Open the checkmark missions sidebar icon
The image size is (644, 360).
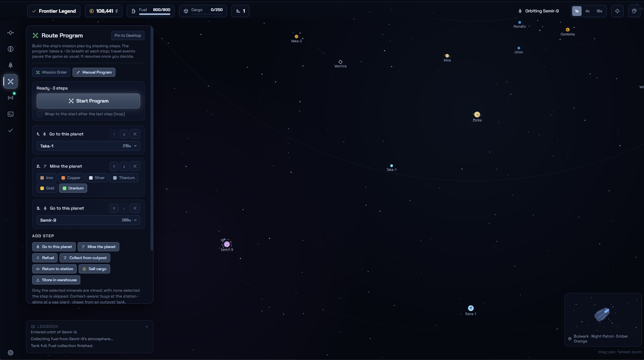(10, 130)
